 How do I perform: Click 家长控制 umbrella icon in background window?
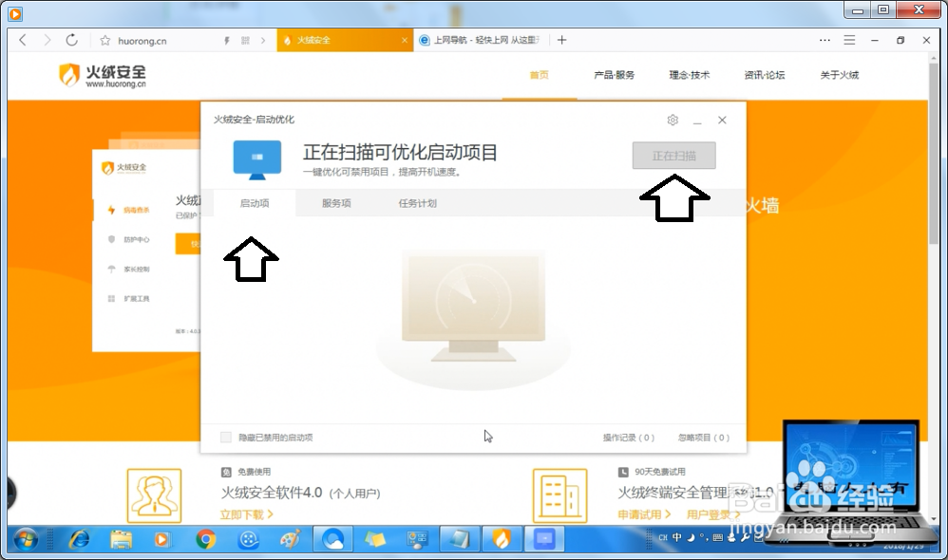(111, 269)
